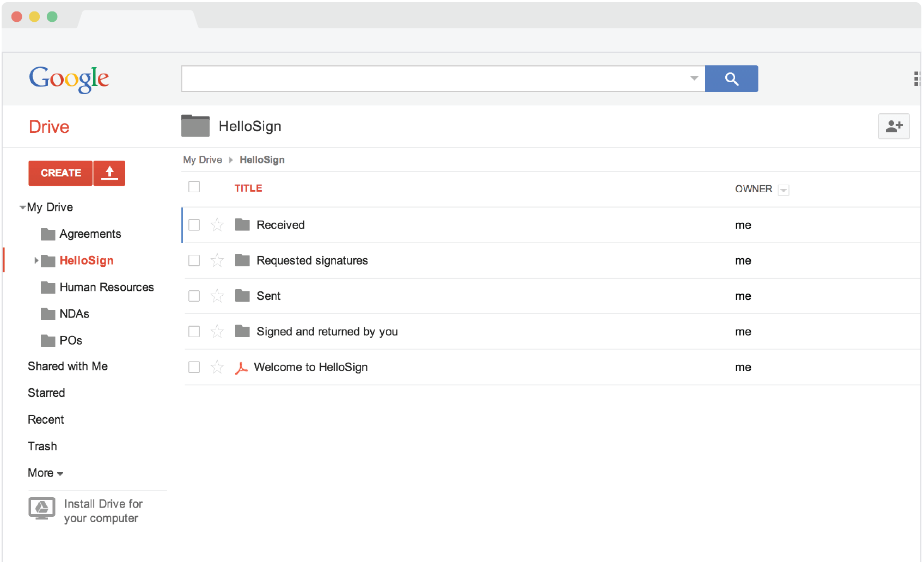
Task: Open Shared with Me view
Action: tap(68, 366)
